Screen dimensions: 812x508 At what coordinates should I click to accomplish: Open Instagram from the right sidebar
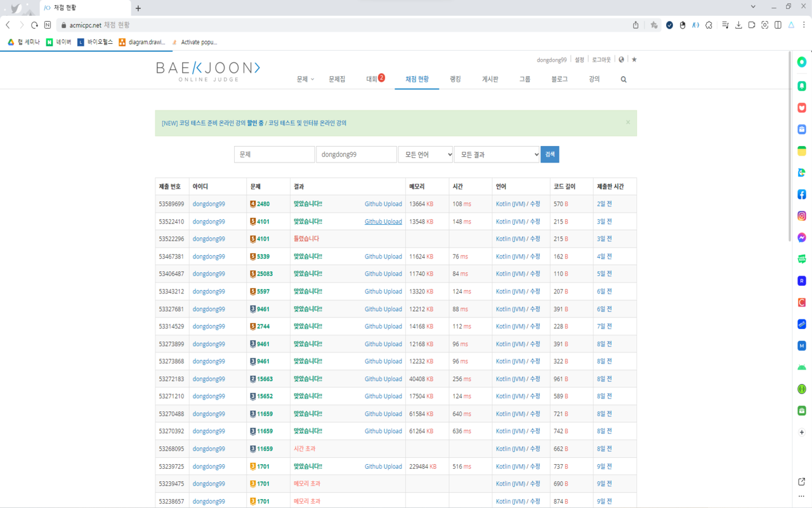tap(801, 216)
